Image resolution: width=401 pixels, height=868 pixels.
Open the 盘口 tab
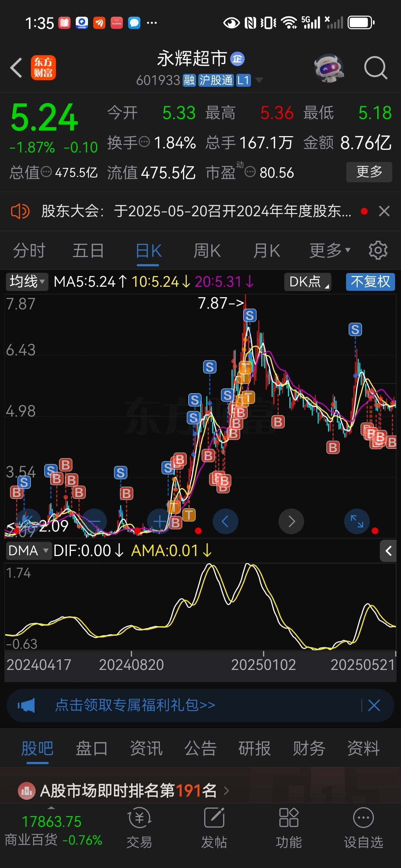click(92, 748)
